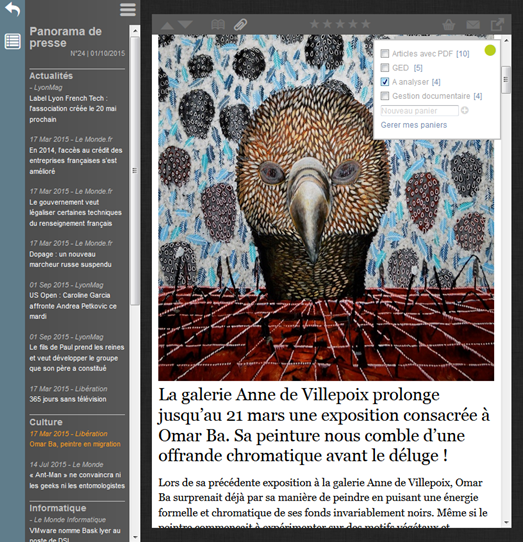Click the Omar Ba painting image

326,208
